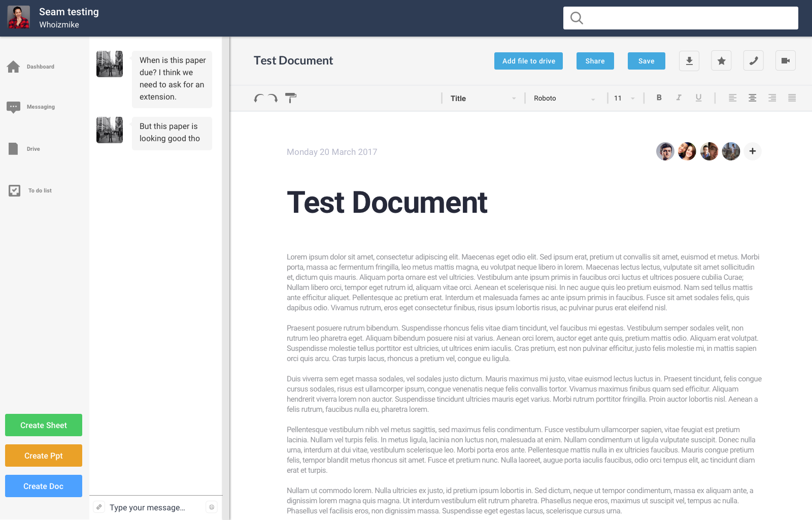Add a collaborator with plus button
Screen dimensions: 812x520
pyautogui.click(x=753, y=151)
